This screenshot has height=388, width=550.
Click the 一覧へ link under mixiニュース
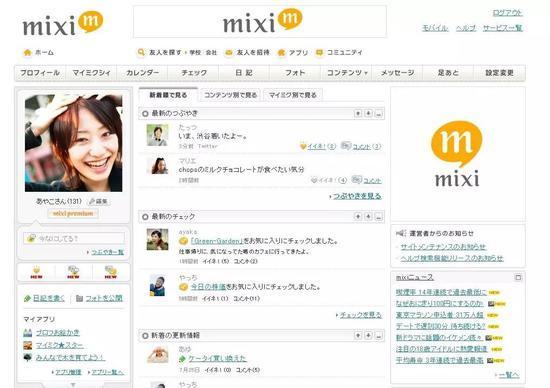(x=509, y=375)
